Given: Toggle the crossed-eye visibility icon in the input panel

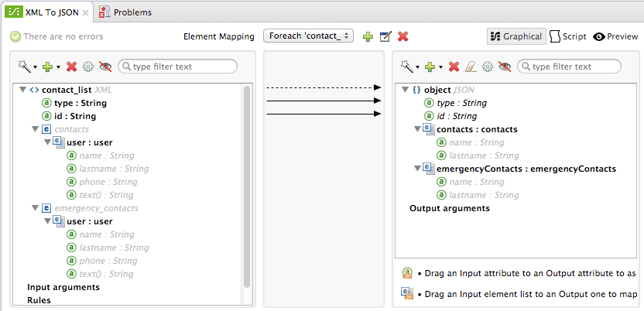Looking at the screenshot, I should pos(106,67).
